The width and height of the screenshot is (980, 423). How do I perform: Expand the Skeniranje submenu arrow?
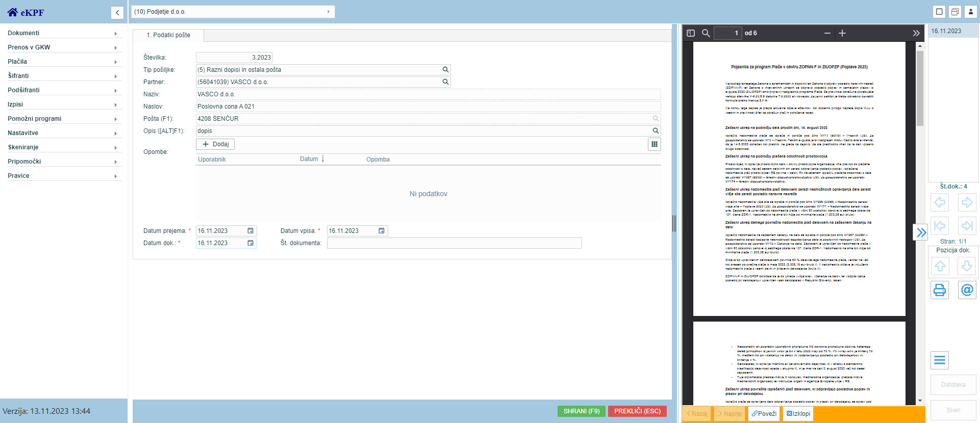pyautogui.click(x=116, y=148)
